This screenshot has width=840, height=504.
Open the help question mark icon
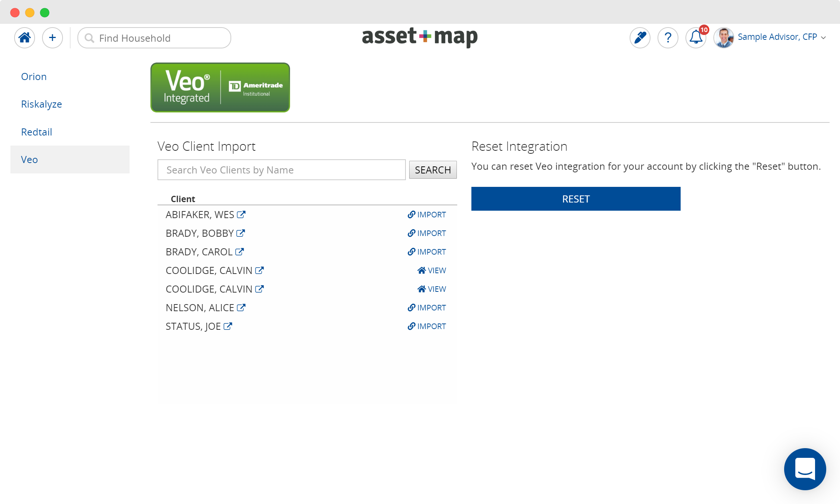(x=668, y=38)
